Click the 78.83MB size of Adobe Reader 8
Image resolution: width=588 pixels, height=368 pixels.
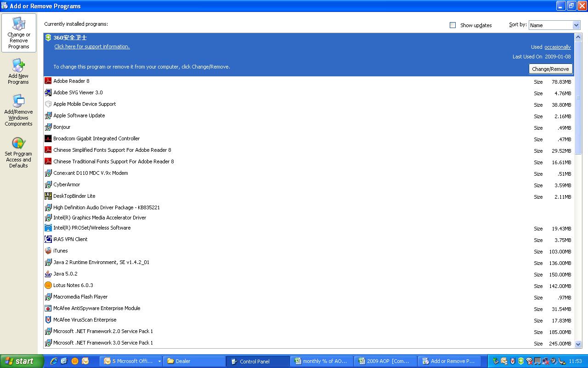(x=561, y=82)
